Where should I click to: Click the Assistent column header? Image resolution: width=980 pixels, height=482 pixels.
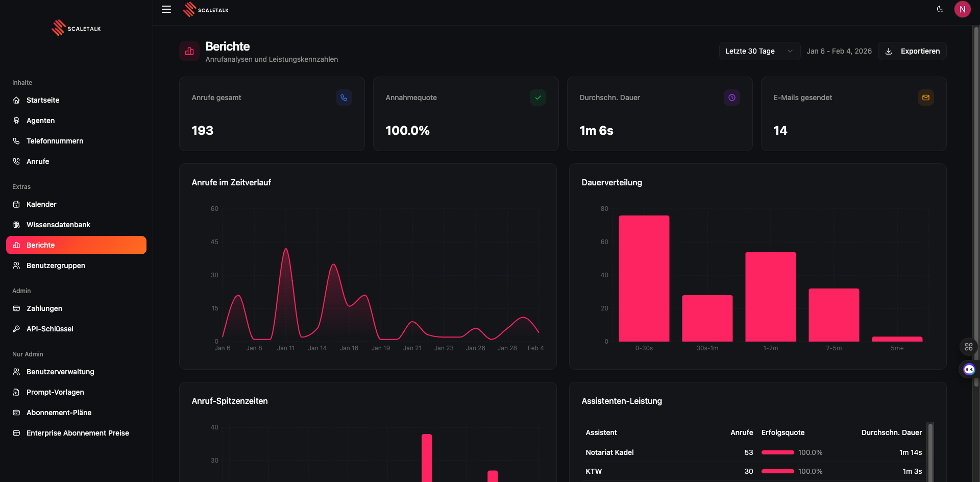[601, 432]
